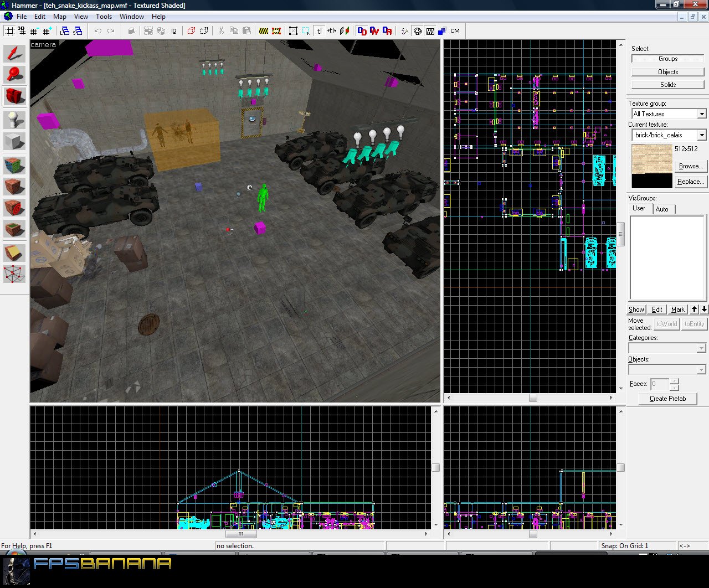The height and width of the screenshot is (588, 709).
Task: Click the Undo arrow in the toolbar
Action: coord(97,31)
